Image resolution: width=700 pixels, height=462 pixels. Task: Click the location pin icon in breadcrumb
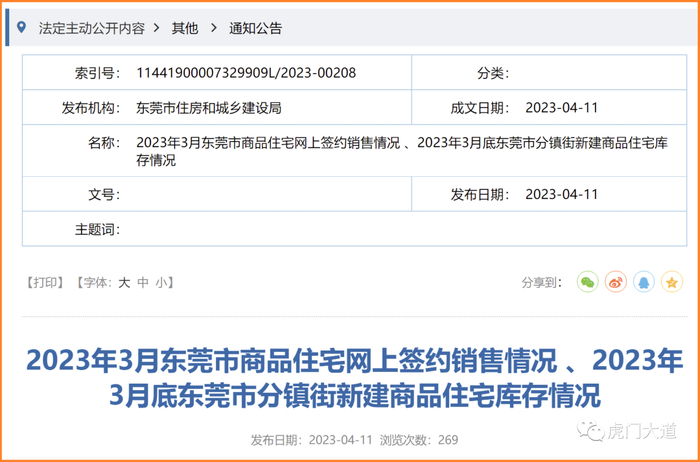[x=21, y=27]
